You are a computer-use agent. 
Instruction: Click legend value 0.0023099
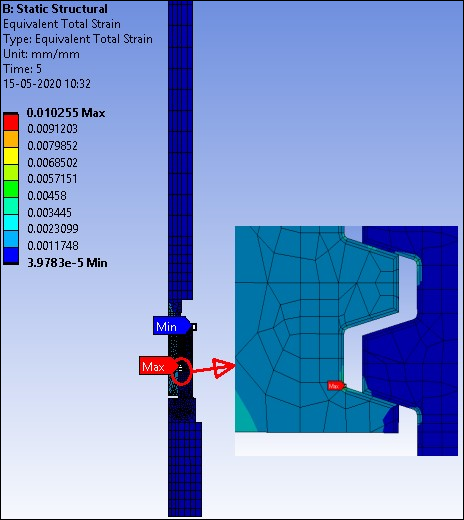coord(53,229)
